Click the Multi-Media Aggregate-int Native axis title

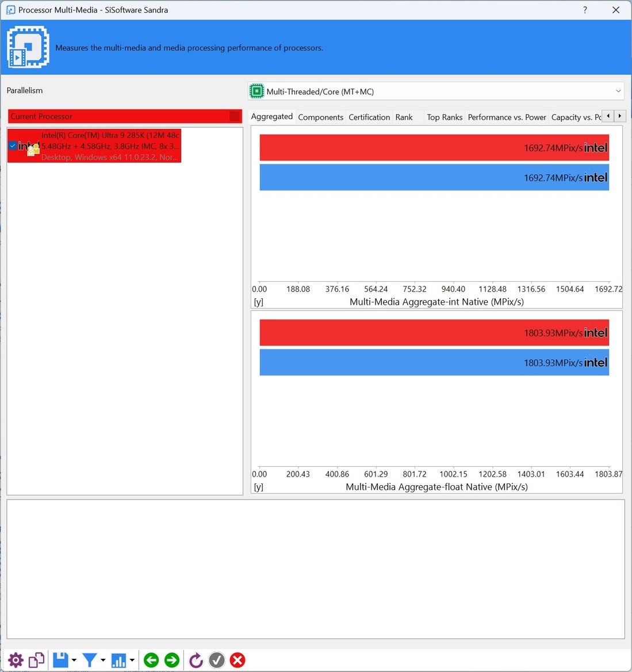(x=436, y=302)
